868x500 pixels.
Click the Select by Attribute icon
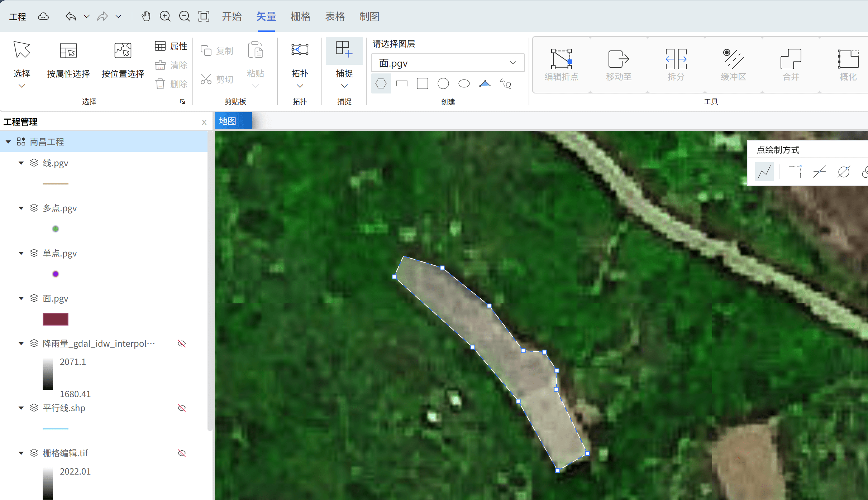[x=68, y=51]
